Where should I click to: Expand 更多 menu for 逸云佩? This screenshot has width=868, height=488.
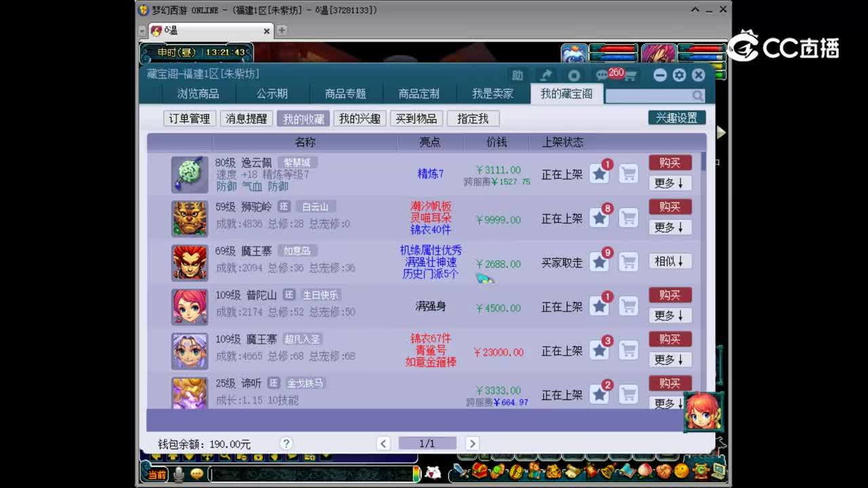point(670,183)
